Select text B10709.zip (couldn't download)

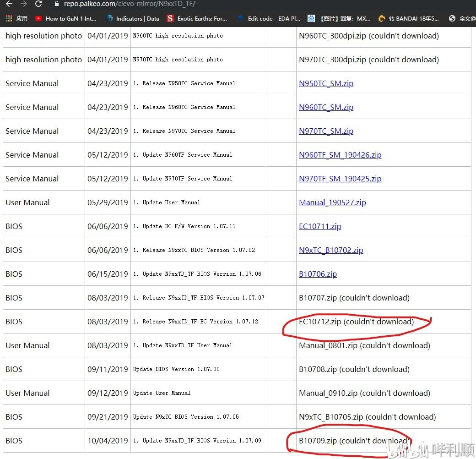pyautogui.click(x=354, y=441)
